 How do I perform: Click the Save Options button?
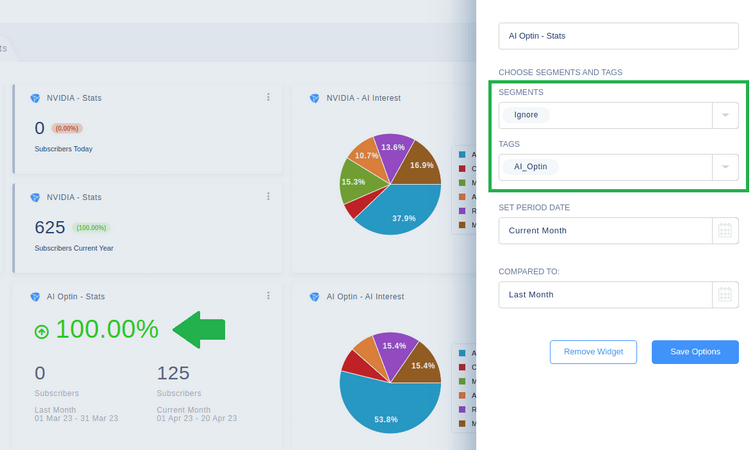coord(695,352)
